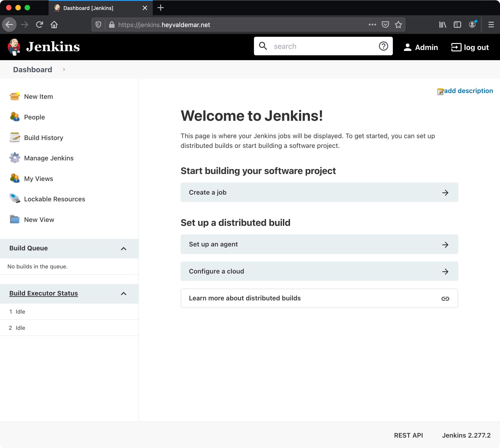The height and width of the screenshot is (448, 500).
Task: Collapse the Build Executor Status section
Action: click(123, 293)
